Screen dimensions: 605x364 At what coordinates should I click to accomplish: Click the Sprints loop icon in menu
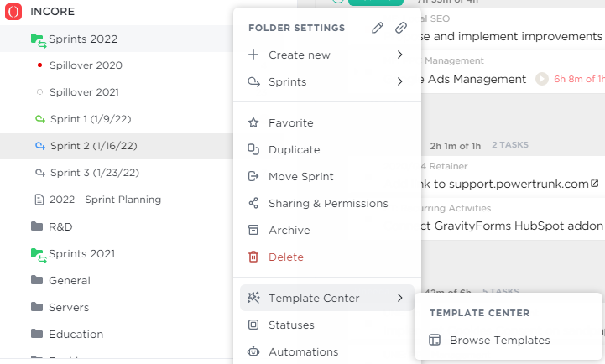coord(253,81)
